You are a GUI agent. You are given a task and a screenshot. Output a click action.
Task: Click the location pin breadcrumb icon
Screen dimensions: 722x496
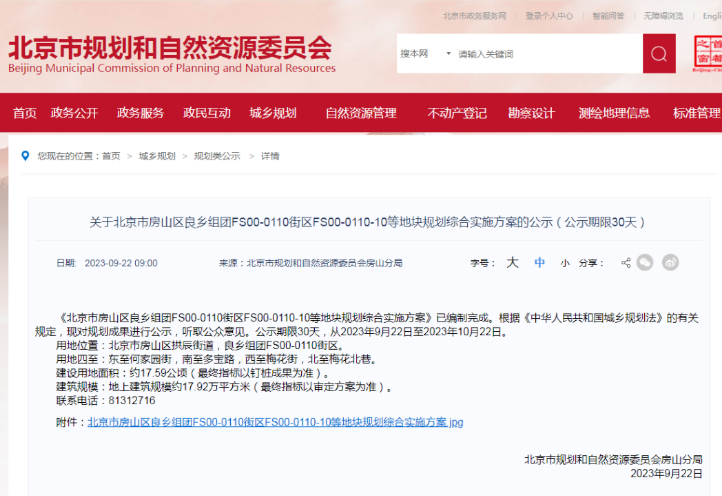[26, 156]
